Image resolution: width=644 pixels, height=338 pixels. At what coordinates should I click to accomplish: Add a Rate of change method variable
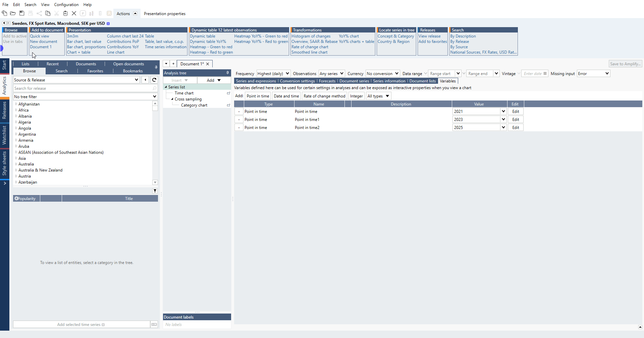(324, 96)
